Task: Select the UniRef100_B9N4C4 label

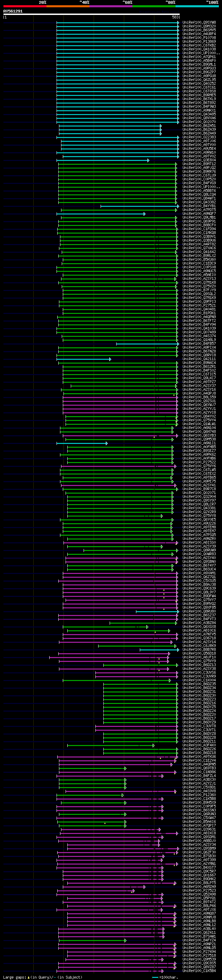Action: point(199,363)
